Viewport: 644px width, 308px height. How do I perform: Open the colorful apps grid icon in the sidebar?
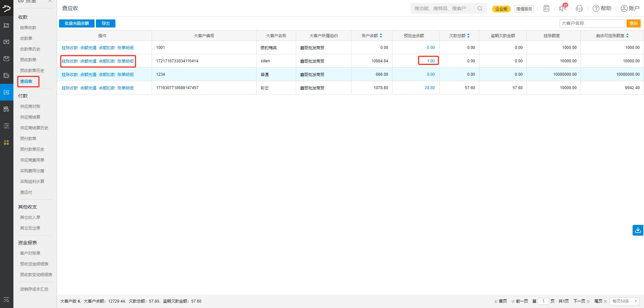(6, 142)
